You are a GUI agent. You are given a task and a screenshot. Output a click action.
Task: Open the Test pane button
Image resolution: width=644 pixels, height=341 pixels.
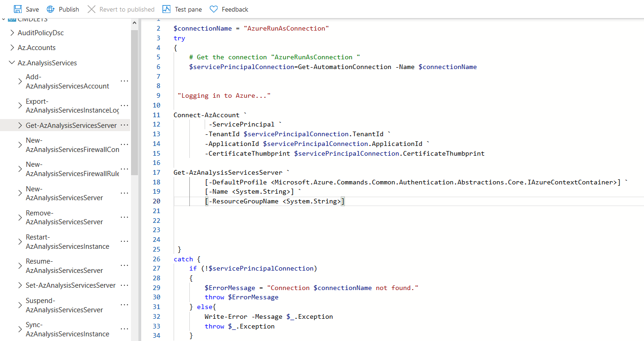click(182, 9)
